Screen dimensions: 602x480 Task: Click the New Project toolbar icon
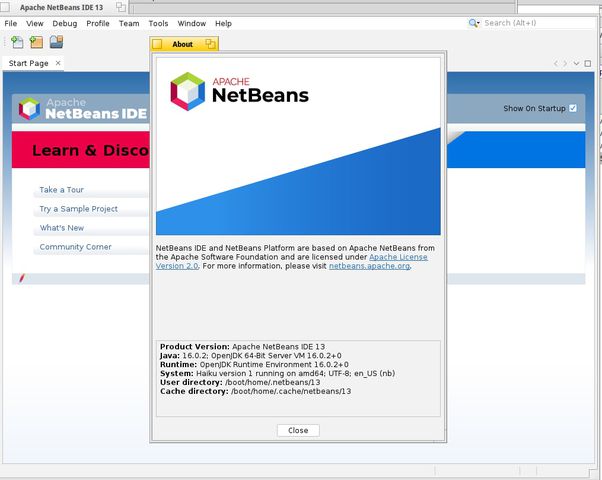pyautogui.click(x=36, y=42)
